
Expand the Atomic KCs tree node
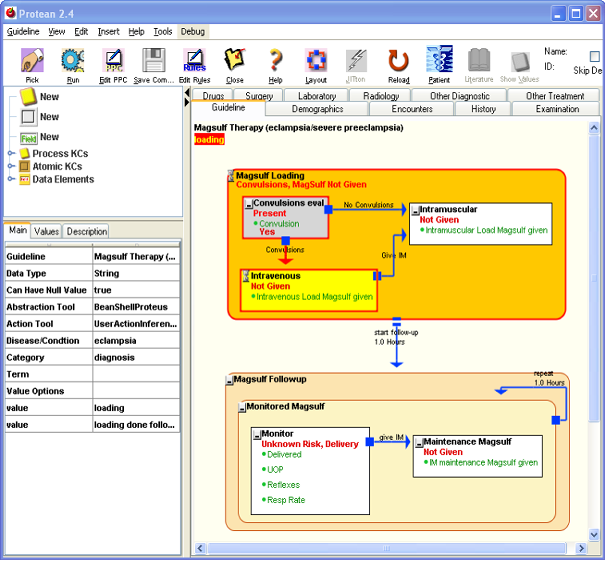12,167
